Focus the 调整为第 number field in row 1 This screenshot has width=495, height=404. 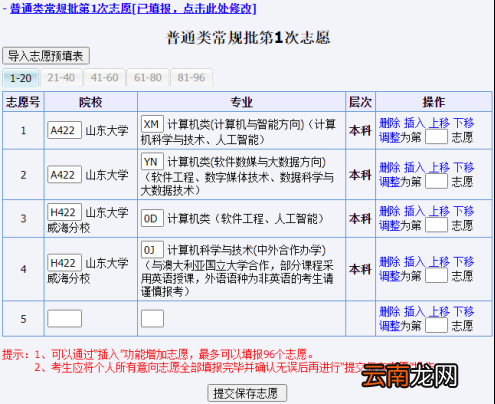(x=436, y=137)
